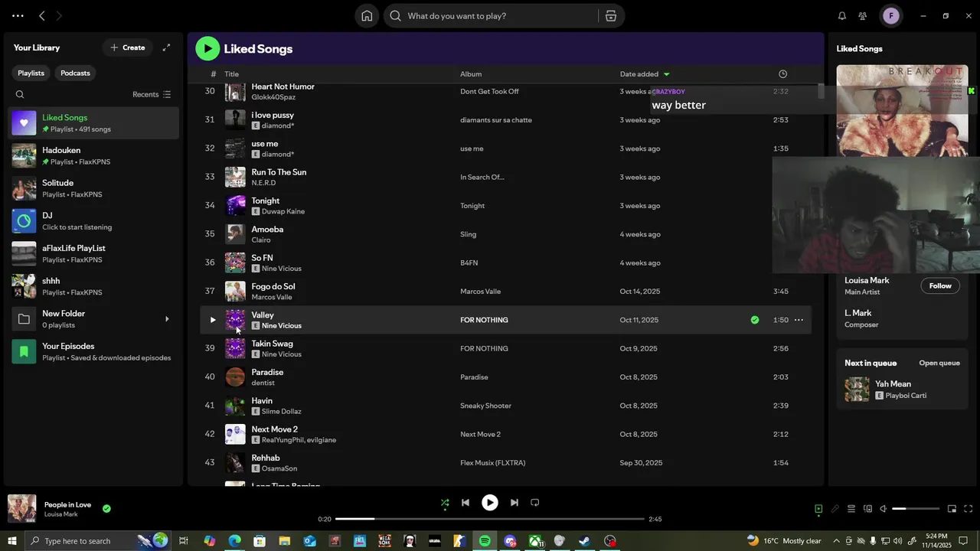Click the play button in player bar
This screenshot has height=551, width=980.
pos(490,503)
